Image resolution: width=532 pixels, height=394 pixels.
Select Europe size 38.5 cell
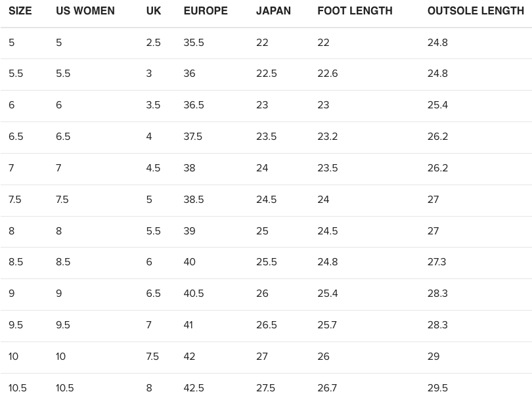[194, 200]
